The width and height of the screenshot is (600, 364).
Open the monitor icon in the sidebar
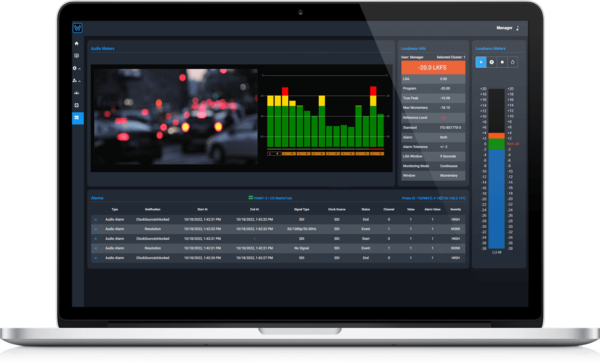click(77, 56)
